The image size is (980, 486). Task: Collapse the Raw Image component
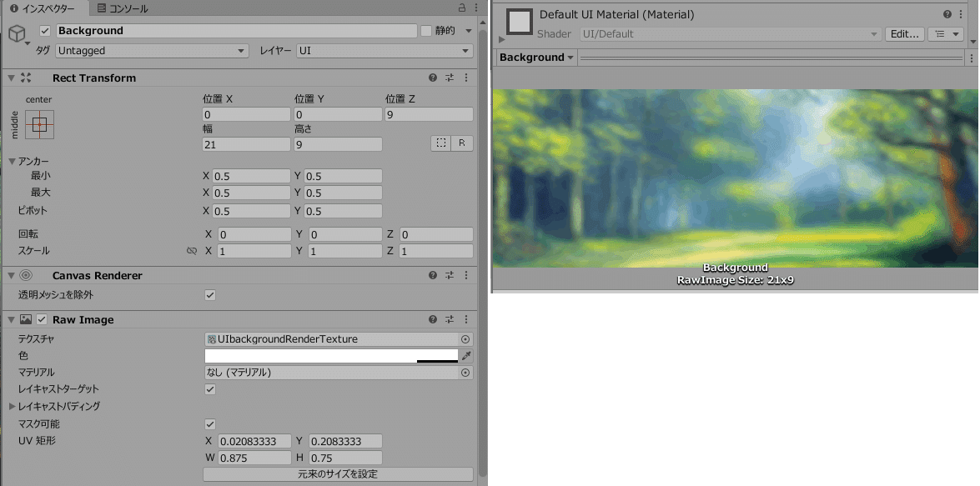[11, 320]
